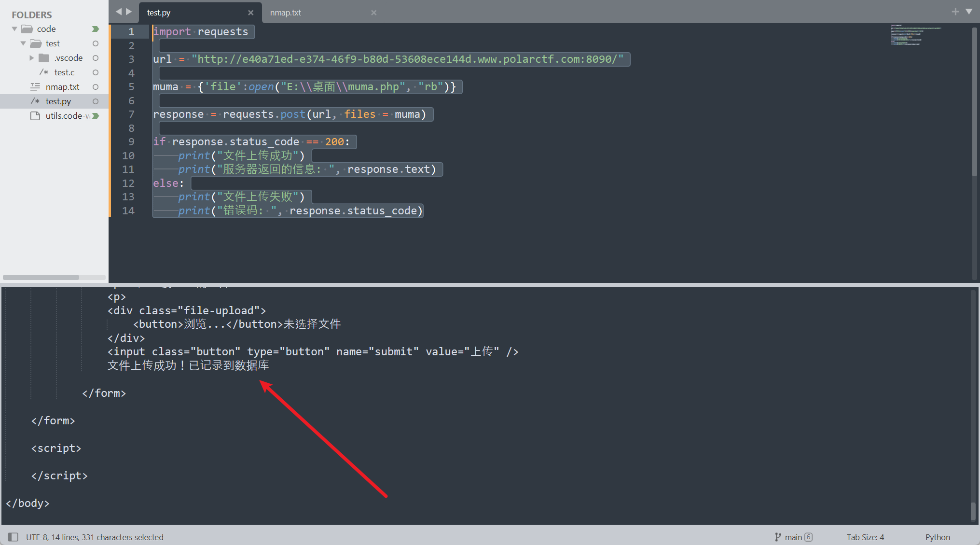Open test.c from the sidebar

[64, 72]
